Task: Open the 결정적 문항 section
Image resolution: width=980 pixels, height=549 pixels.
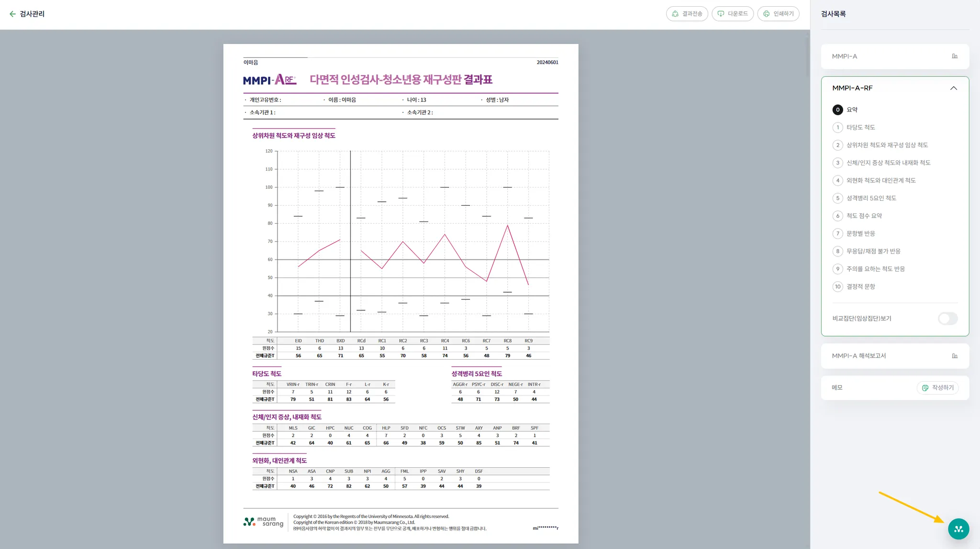Action: pyautogui.click(x=860, y=286)
